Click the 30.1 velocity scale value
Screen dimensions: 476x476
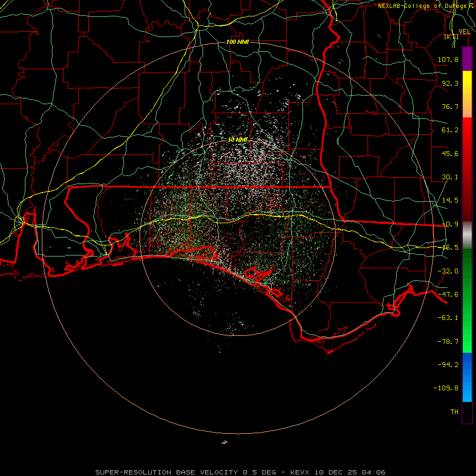tap(450, 177)
